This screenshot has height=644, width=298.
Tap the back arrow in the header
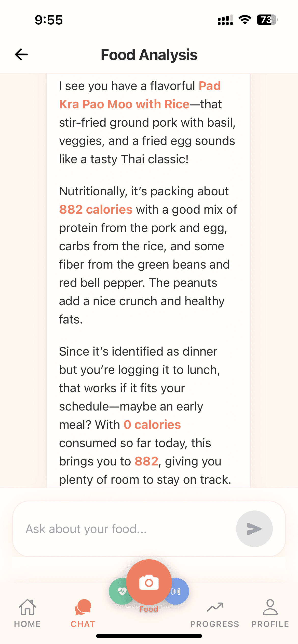click(21, 54)
